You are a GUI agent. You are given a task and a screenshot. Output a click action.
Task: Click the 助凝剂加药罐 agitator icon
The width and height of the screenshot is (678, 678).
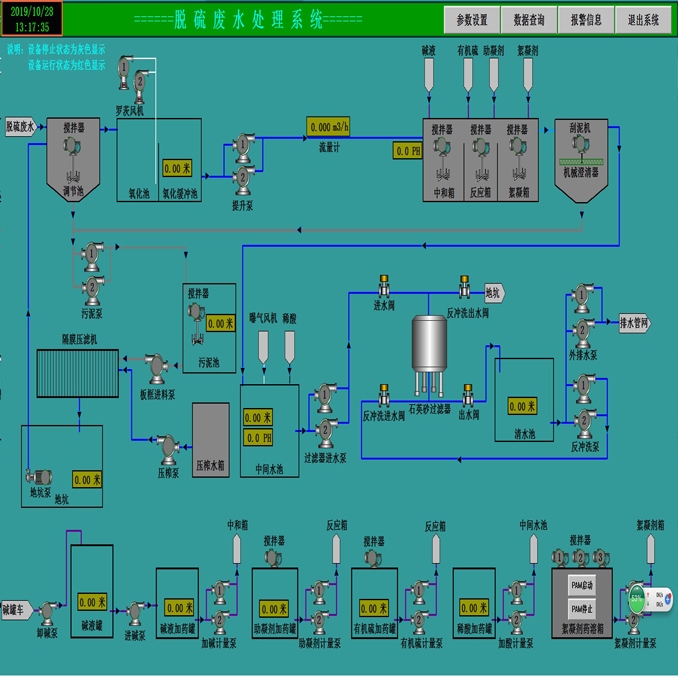273,558
